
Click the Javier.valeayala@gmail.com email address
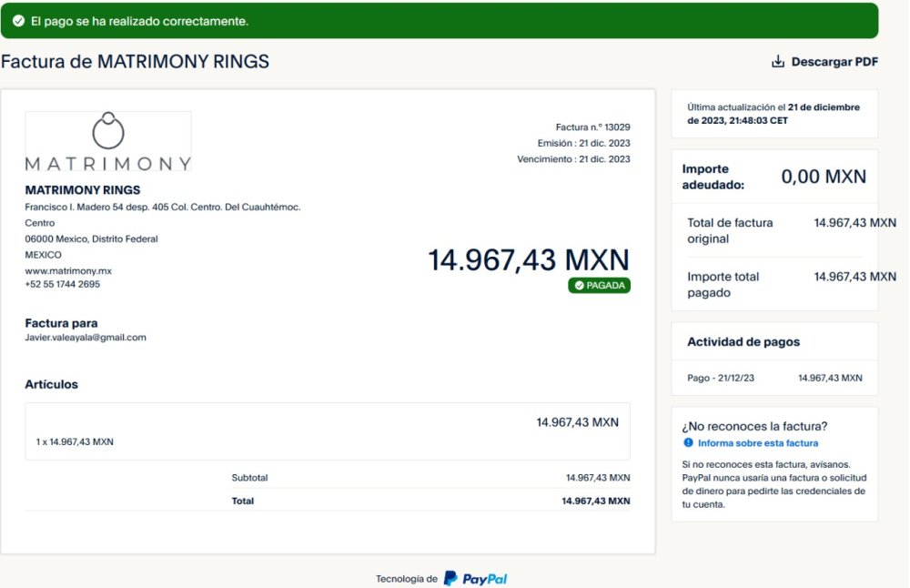coord(86,338)
